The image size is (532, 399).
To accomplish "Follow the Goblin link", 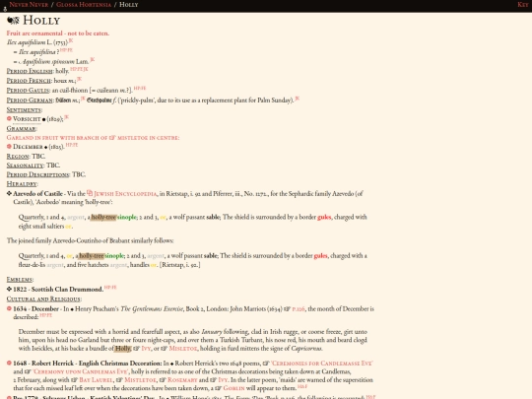I will tap(233, 388).
